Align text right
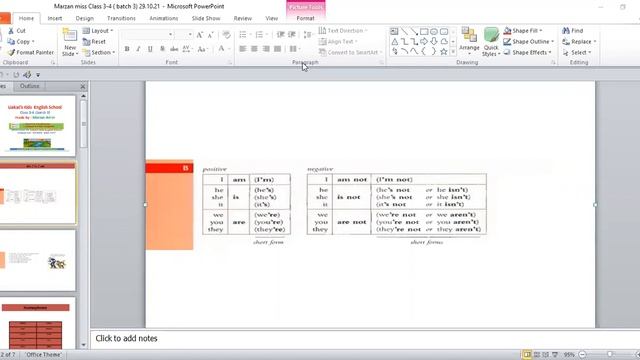Viewport: 640px width, 360px height. pos(266,49)
